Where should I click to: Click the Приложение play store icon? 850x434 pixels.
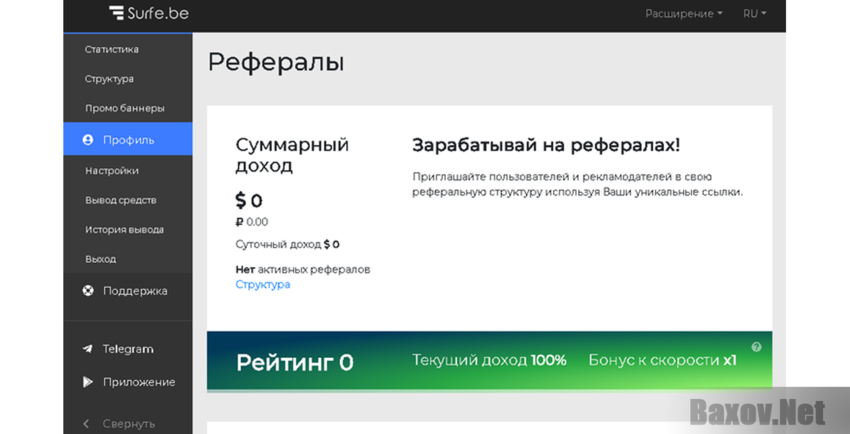(87, 382)
